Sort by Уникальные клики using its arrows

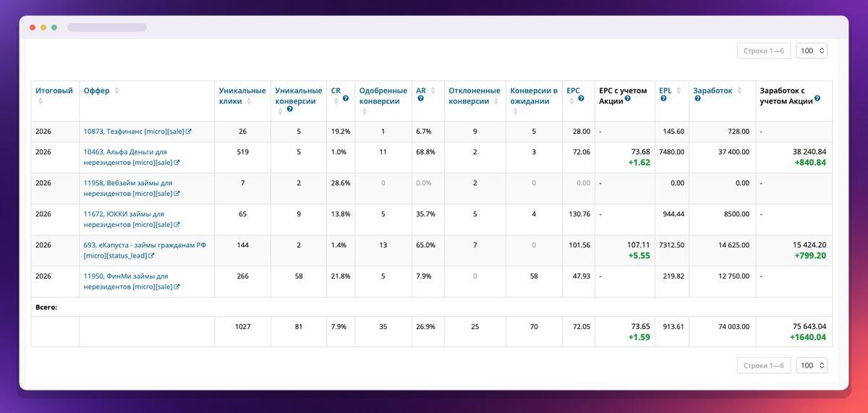coord(249,101)
